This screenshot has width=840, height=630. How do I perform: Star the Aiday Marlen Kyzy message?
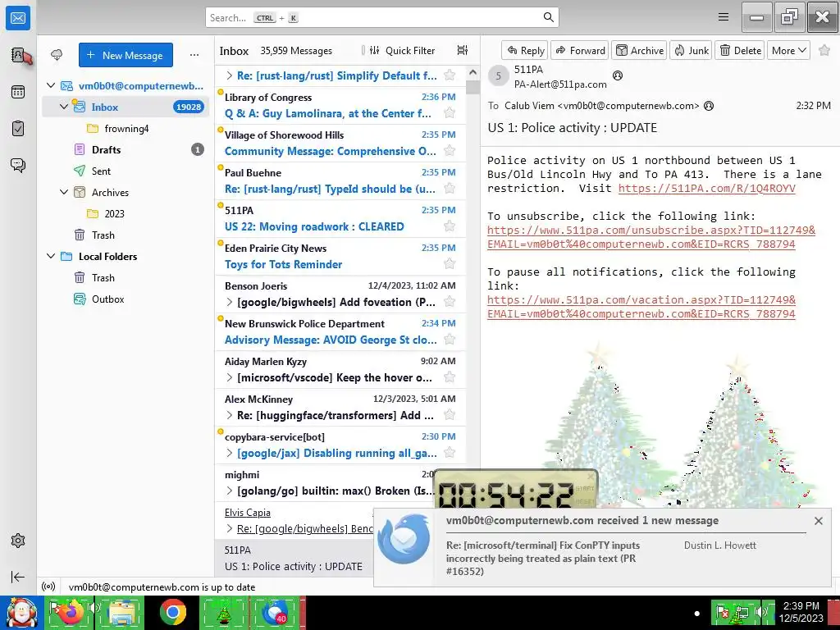pos(450,377)
